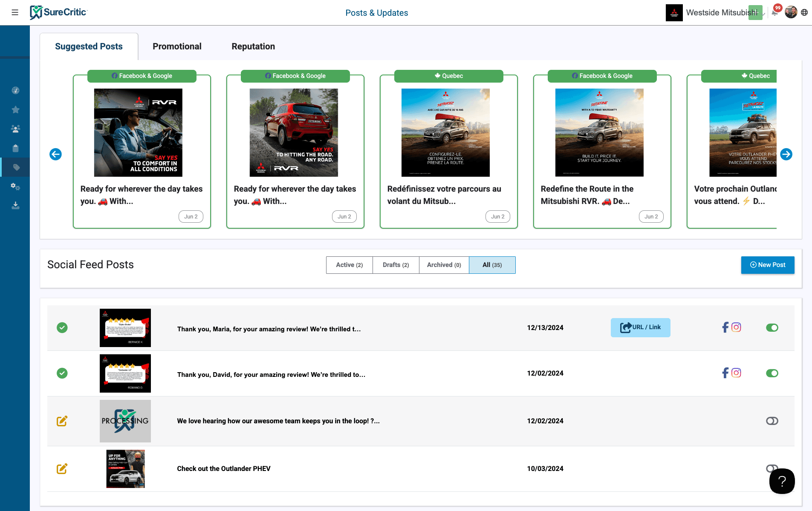
Task: Open Votre Outlander PHEV card image
Action: (743, 132)
